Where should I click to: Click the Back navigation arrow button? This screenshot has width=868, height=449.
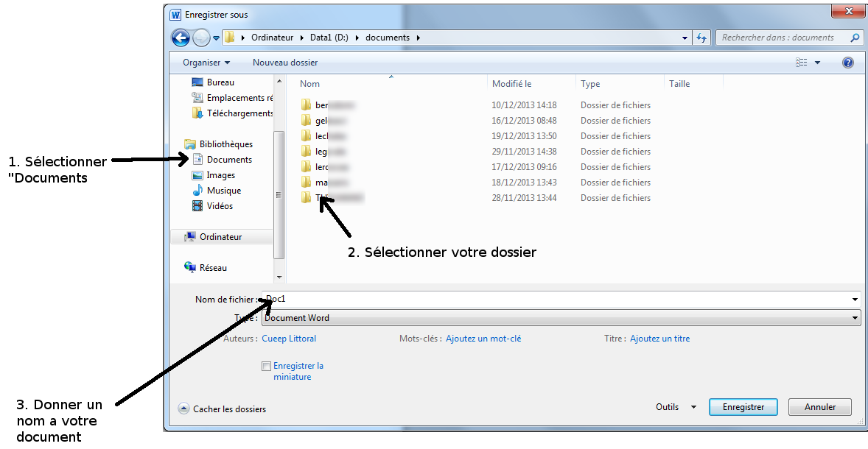pyautogui.click(x=181, y=38)
